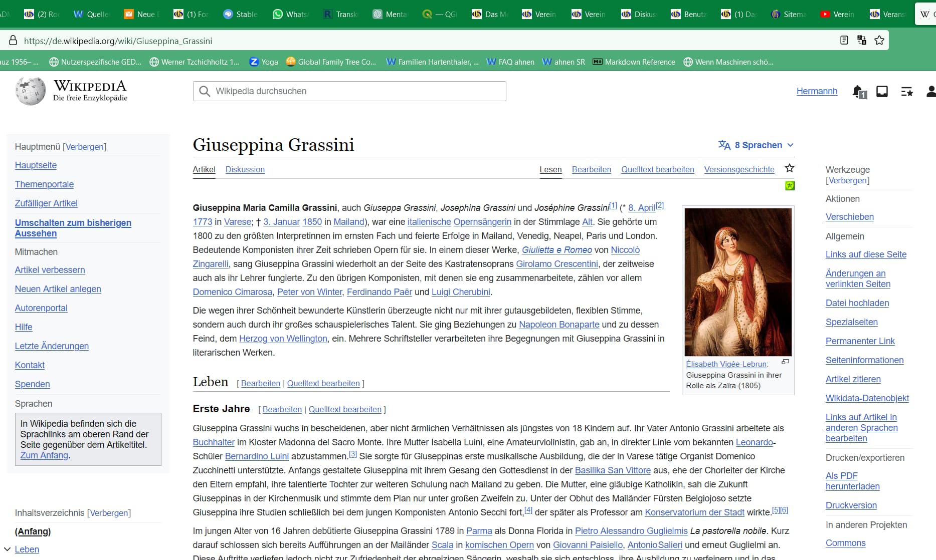936x560 pixels.
Task: Open the Versionsgeschichte tab
Action: coord(739,169)
